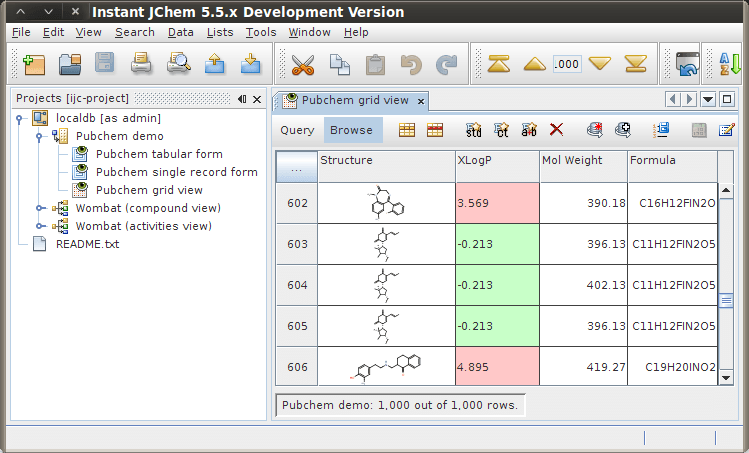Switch to Query mode
The height and width of the screenshot is (453, 749).
pos(297,130)
